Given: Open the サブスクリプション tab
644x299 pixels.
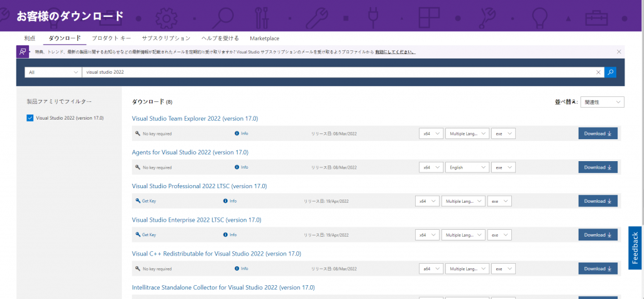Looking at the screenshot, I should pyautogui.click(x=165, y=38).
